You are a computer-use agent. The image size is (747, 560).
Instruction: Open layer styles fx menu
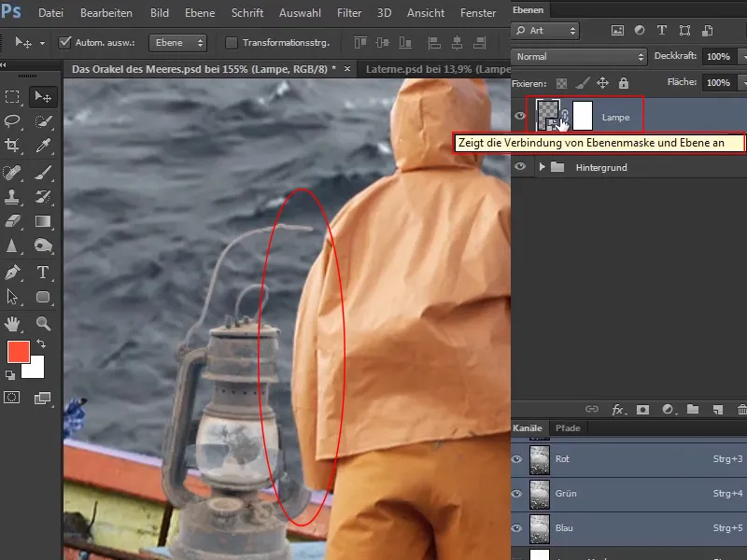618,410
